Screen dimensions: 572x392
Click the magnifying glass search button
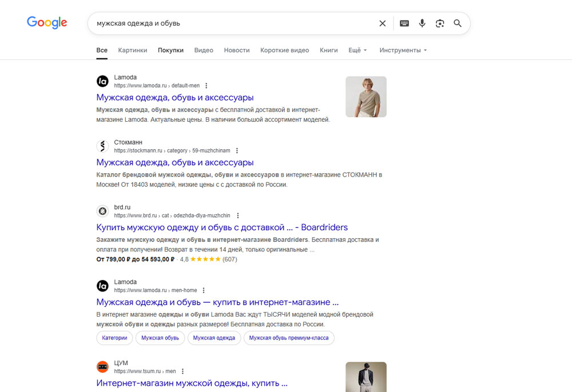click(458, 23)
